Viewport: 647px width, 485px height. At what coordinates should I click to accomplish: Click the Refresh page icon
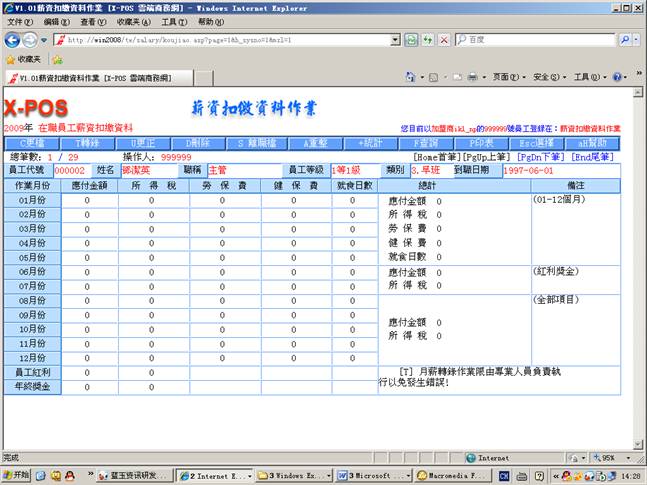click(411, 40)
